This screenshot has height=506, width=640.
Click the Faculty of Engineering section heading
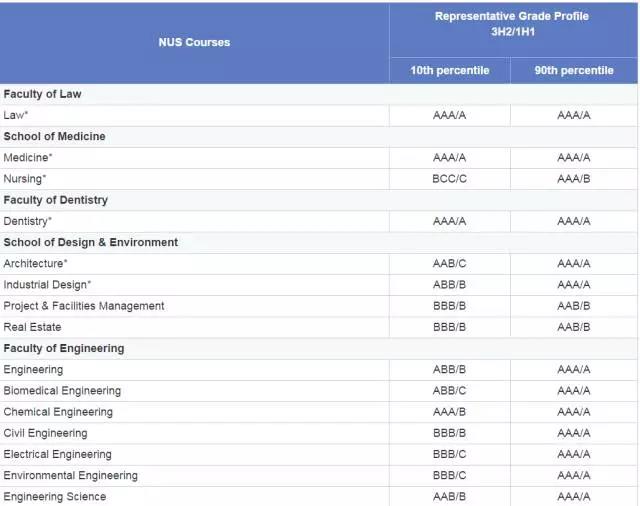tap(64, 348)
